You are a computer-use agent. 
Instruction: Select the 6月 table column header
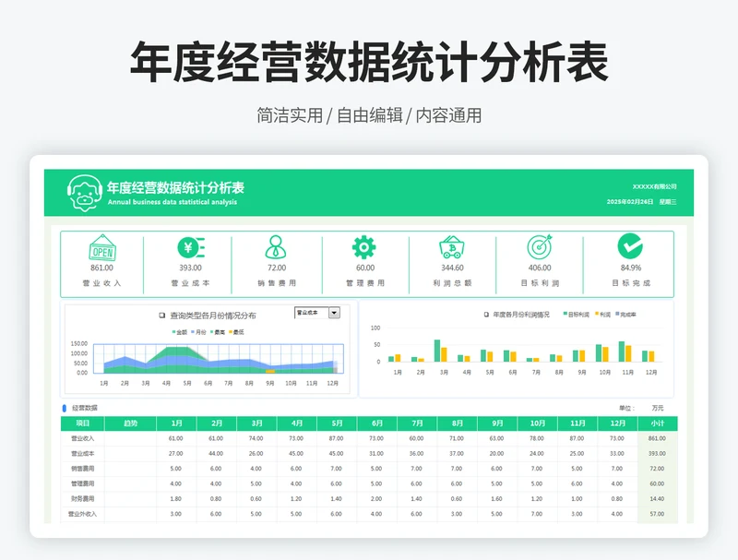[x=377, y=423]
